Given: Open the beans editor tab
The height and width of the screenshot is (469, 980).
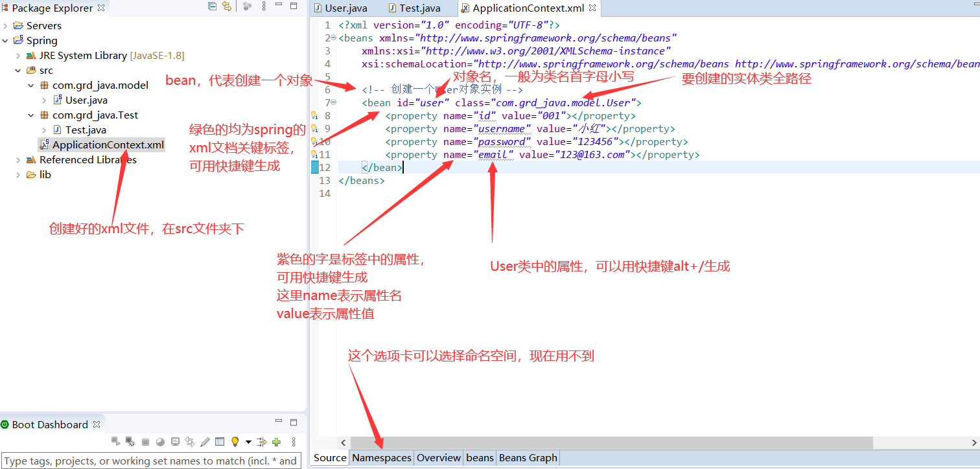Looking at the screenshot, I should click(x=480, y=457).
